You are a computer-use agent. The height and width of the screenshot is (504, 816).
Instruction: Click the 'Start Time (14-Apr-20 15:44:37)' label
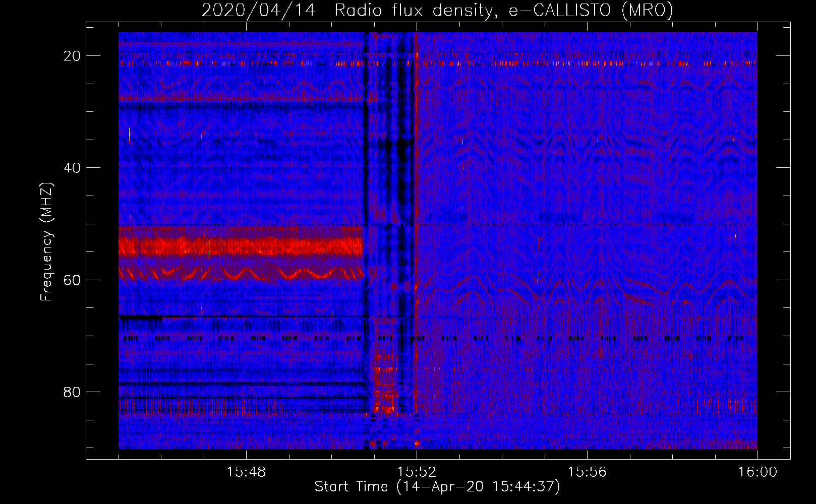point(437,487)
